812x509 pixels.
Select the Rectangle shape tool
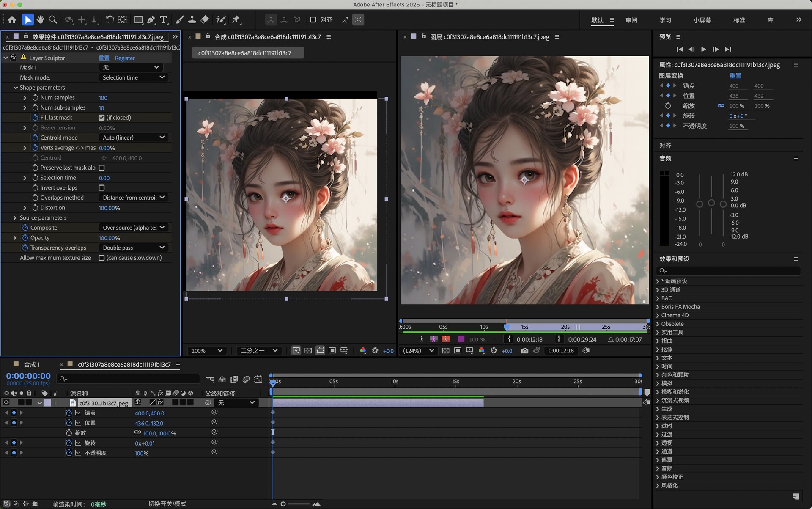[138, 19]
